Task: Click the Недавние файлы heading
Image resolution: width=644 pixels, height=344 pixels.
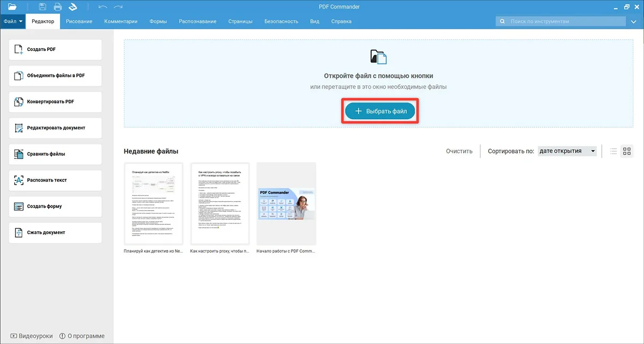Action: pyautogui.click(x=151, y=151)
